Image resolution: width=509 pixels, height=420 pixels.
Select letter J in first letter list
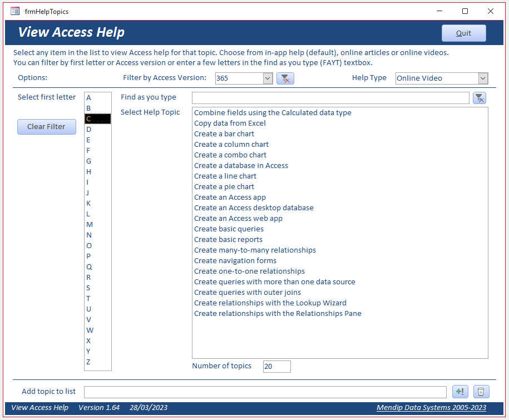pos(98,193)
